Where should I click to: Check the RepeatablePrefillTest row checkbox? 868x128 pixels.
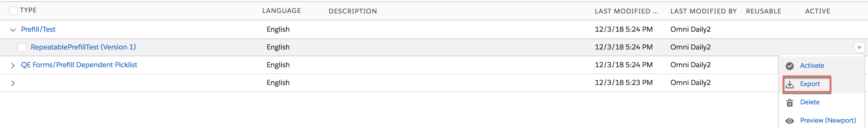(22, 48)
